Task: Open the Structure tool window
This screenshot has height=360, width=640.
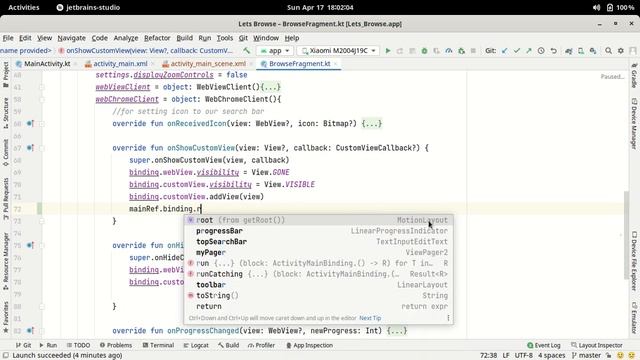Action: click(6, 113)
